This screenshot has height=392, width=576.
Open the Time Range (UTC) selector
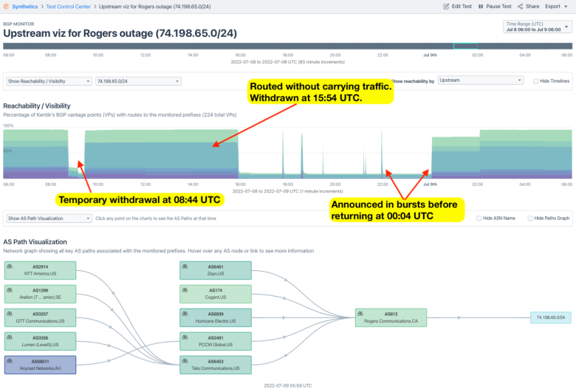[x=538, y=27]
